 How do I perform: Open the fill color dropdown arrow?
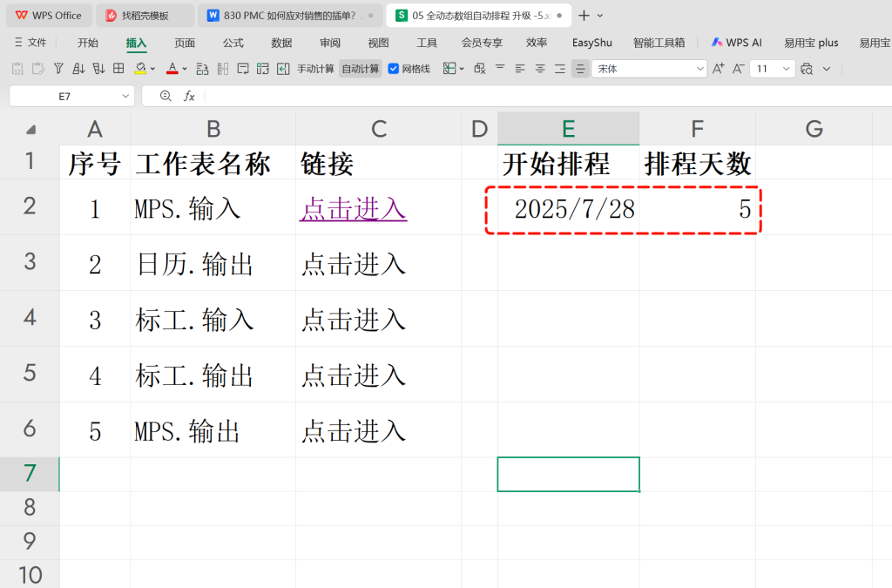[153, 69]
